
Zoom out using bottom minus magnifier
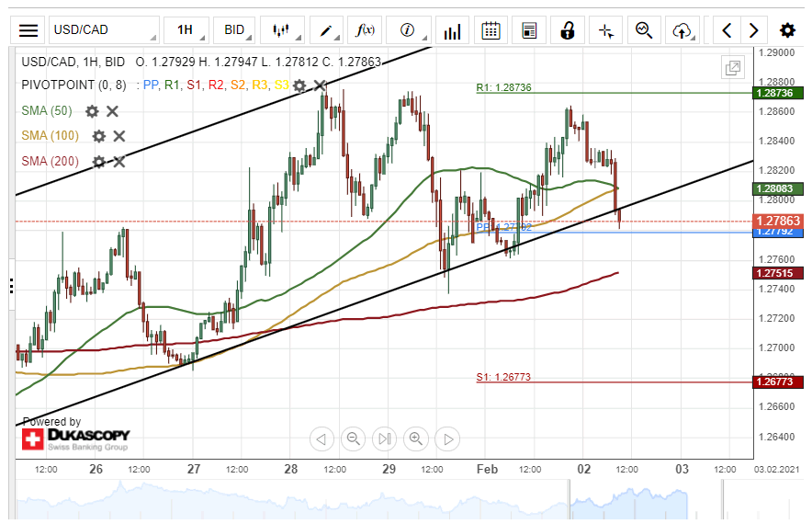click(353, 439)
